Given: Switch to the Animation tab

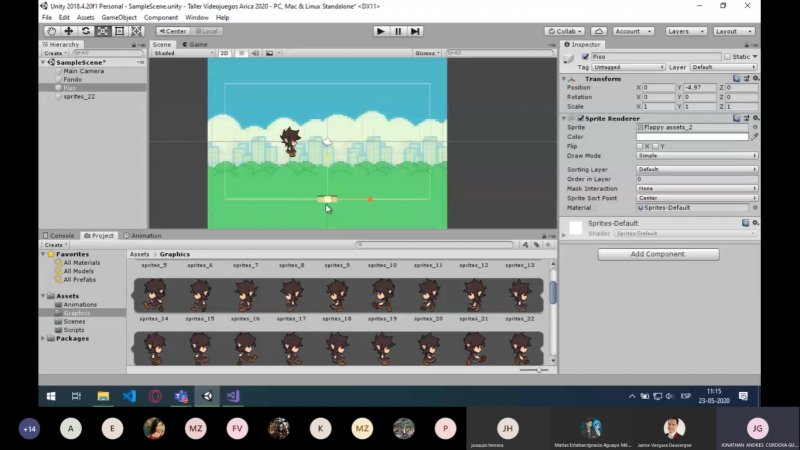Looking at the screenshot, I should 142,236.
